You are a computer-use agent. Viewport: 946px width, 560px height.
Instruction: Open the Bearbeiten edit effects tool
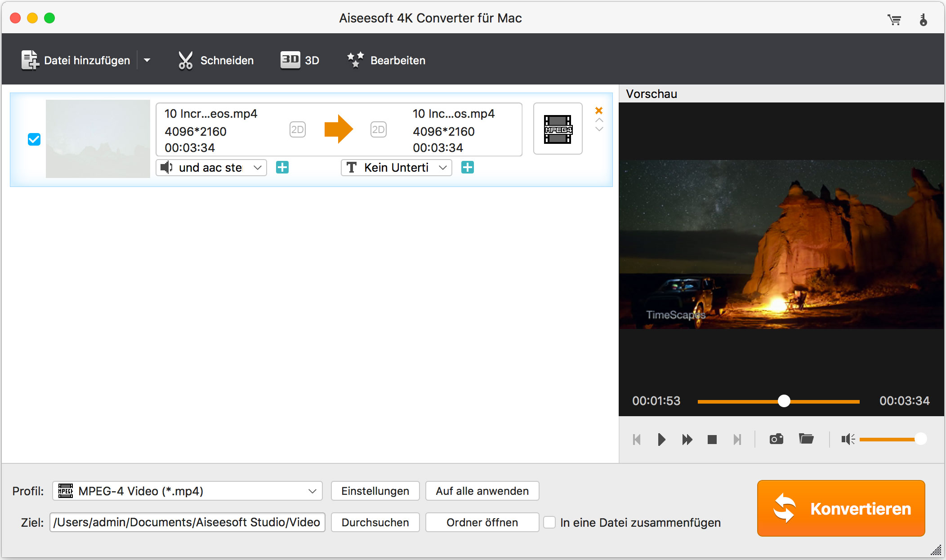click(386, 60)
